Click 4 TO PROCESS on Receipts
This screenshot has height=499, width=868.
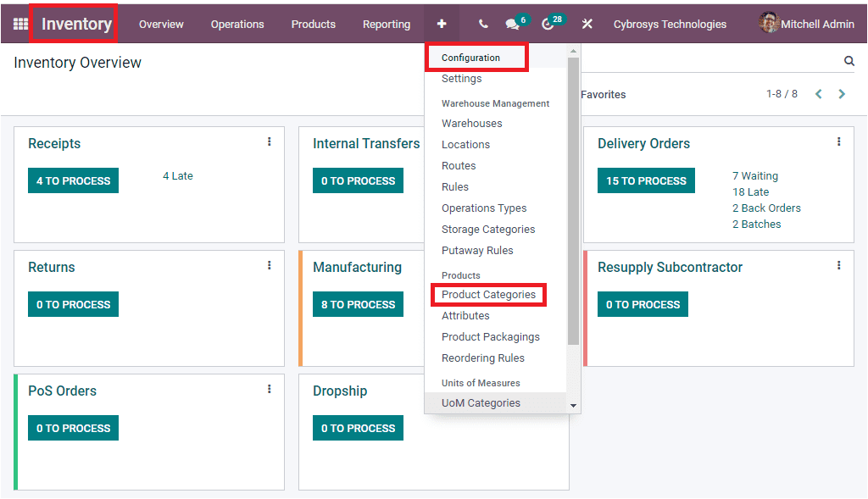[73, 180]
